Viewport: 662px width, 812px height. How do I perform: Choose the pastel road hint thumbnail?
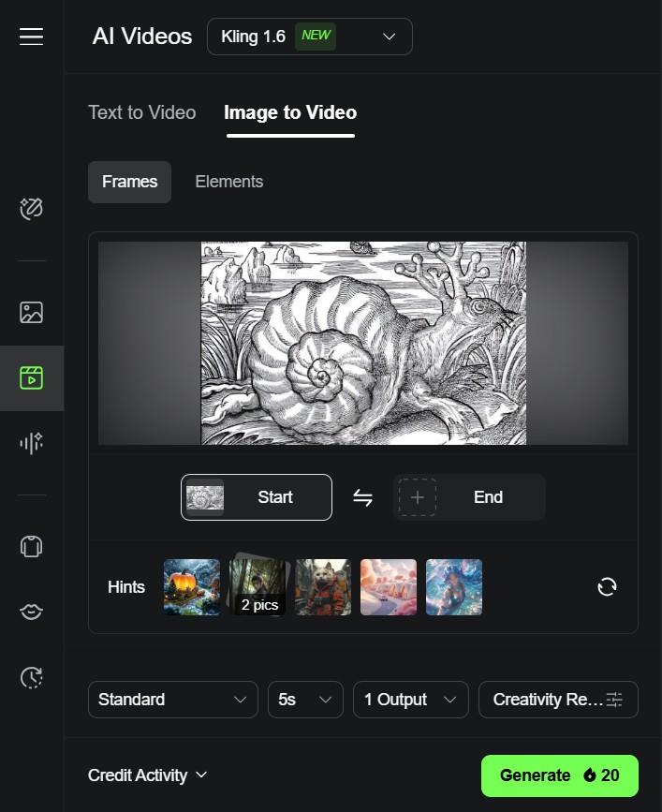pos(389,587)
